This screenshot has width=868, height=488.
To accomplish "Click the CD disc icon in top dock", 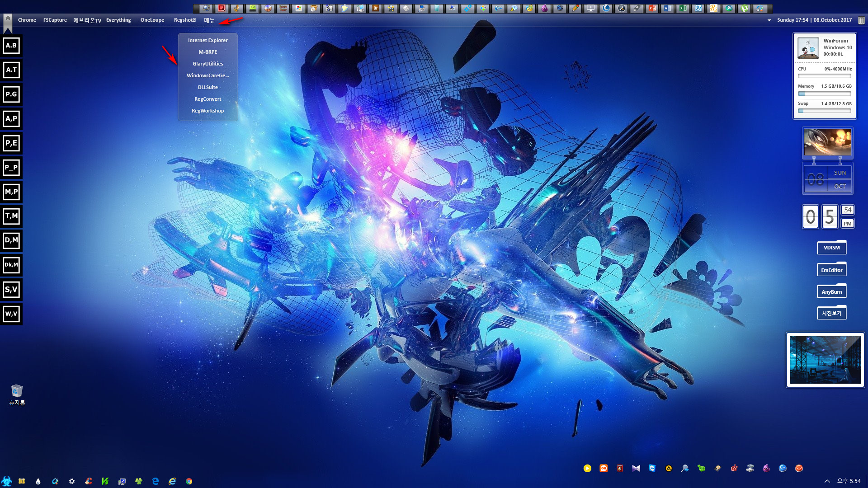I will 268,8.
